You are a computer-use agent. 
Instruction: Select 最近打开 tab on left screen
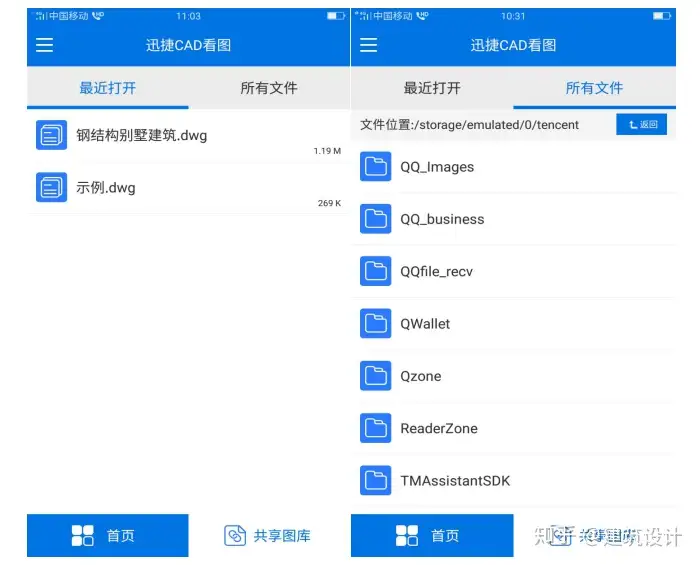[x=108, y=88]
